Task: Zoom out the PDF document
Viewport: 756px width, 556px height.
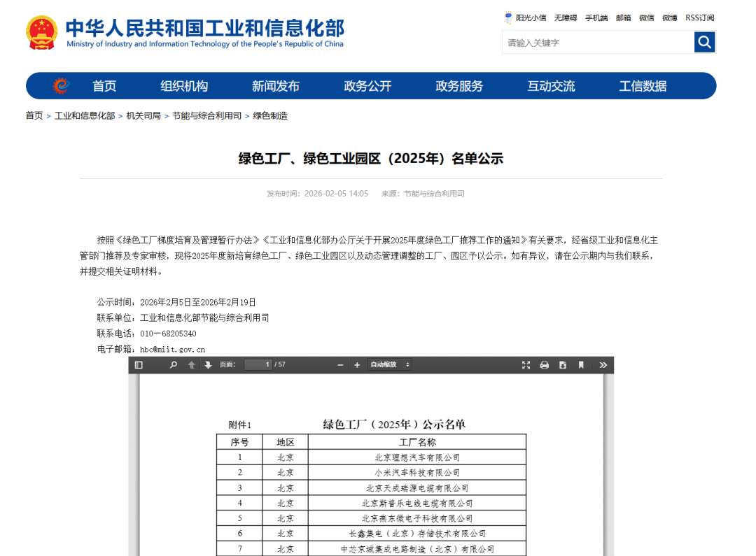Action: tap(341, 364)
